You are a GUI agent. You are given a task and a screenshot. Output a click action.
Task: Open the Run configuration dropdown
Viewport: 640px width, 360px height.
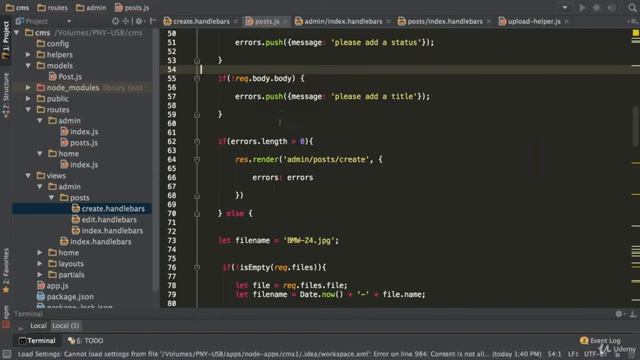565,8
